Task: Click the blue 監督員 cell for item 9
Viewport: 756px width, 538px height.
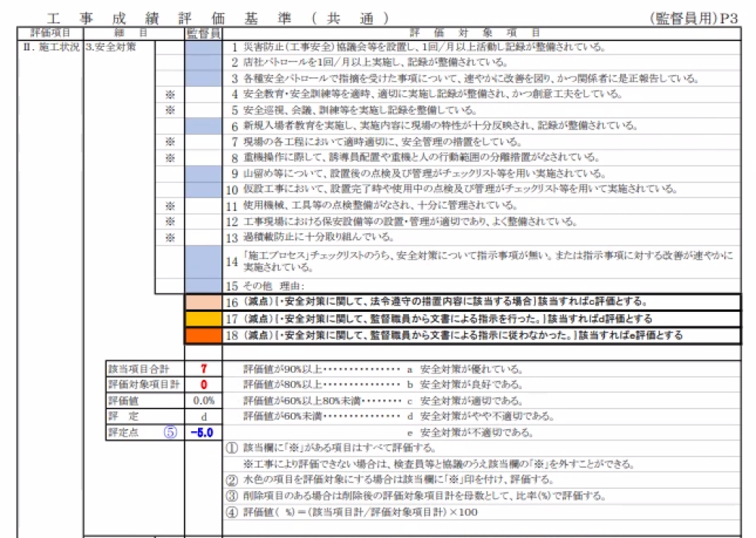Action: 203,173
